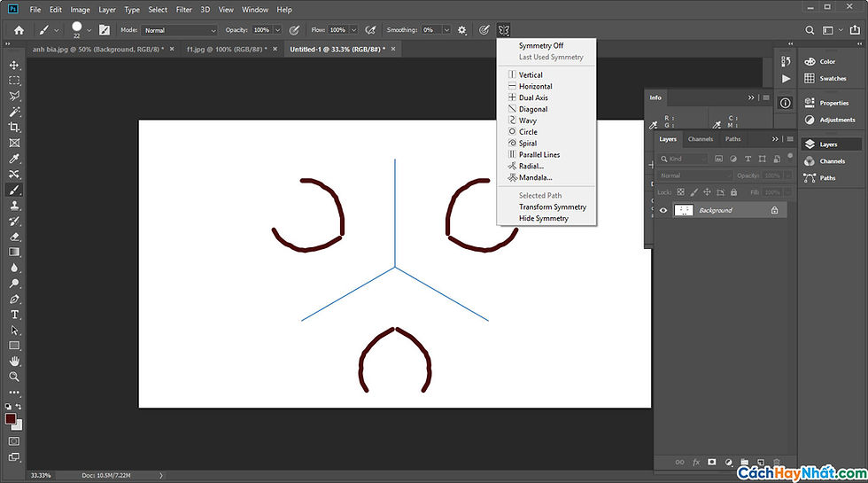
Task: Toggle pressure for size button
Action: pos(484,30)
